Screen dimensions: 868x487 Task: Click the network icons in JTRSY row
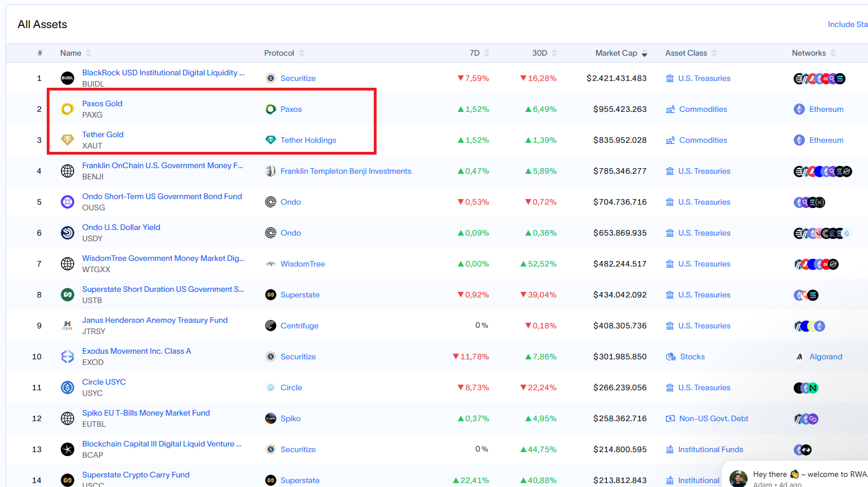coord(809,326)
